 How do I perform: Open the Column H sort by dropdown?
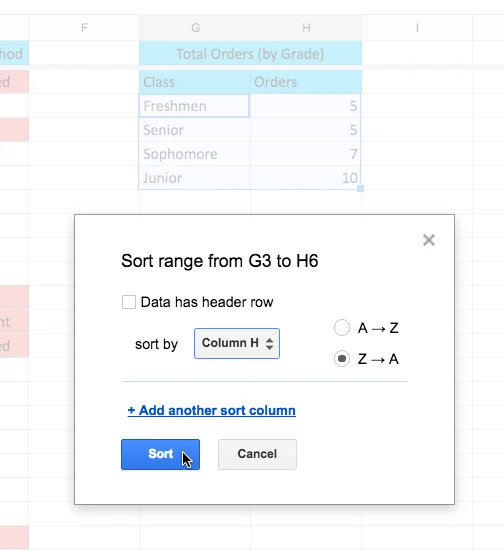[x=237, y=343]
